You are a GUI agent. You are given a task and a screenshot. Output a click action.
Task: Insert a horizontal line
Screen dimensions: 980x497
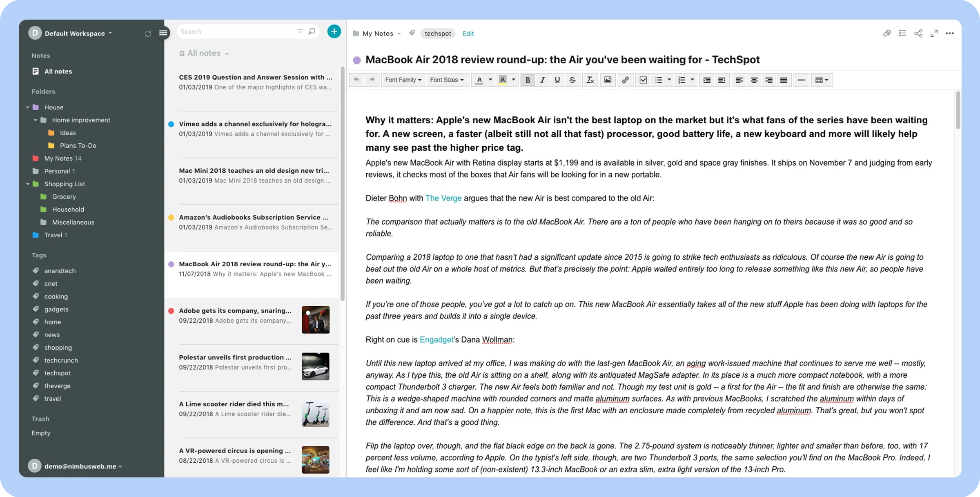point(801,80)
